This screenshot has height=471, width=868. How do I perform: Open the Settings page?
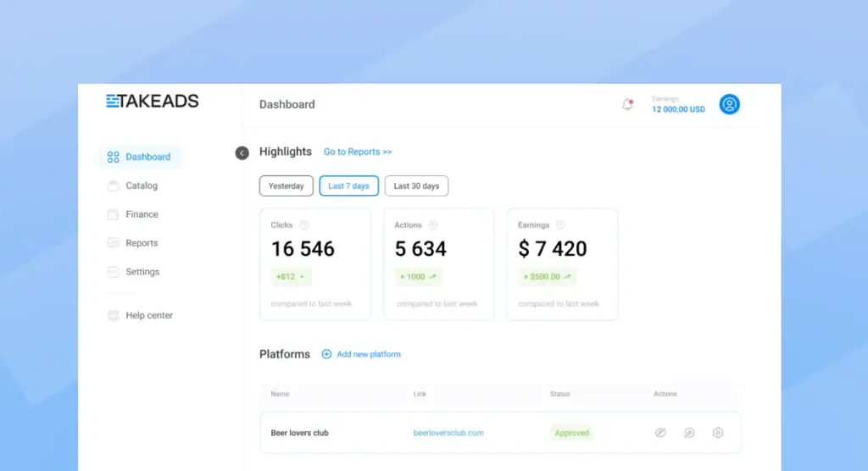click(142, 272)
